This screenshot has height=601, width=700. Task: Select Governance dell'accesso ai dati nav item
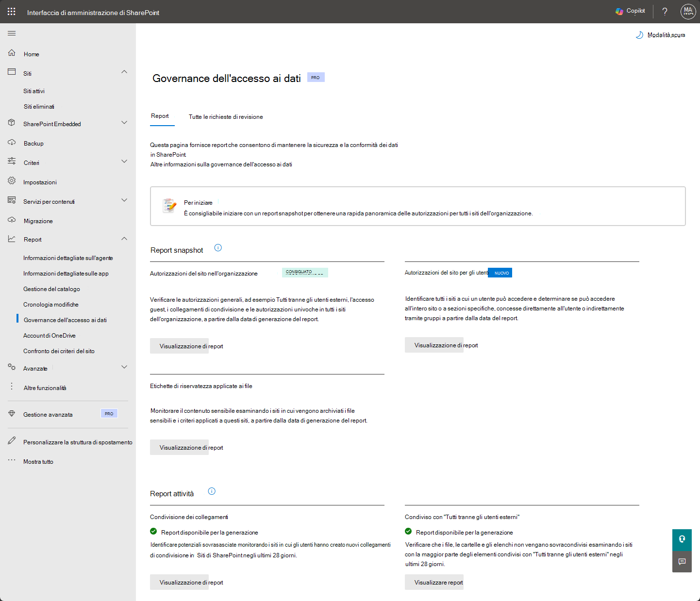tap(65, 320)
